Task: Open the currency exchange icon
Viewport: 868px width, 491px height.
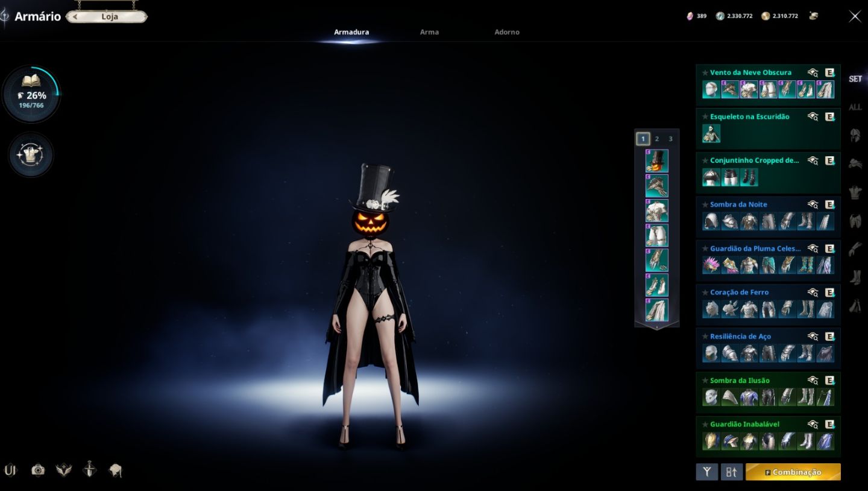Action: (814, 16)
